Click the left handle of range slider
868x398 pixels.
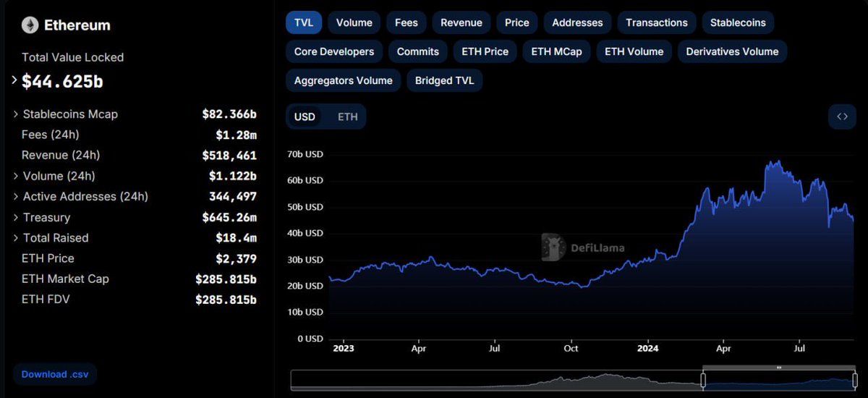(x=702, y=381)
